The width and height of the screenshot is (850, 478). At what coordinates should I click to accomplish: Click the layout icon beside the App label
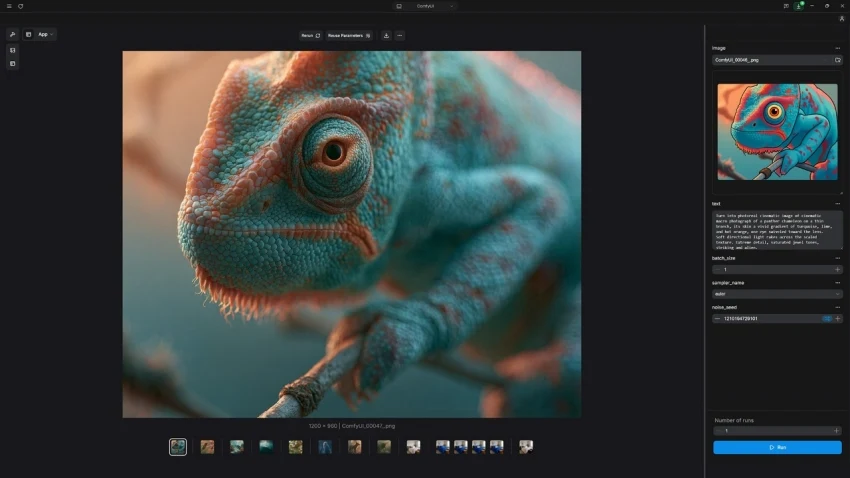click(28, 34)
